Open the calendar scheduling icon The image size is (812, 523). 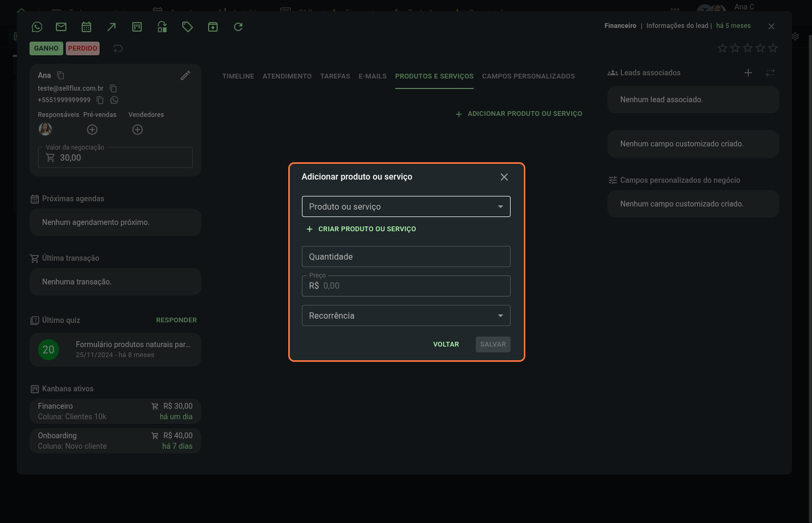pos(86,27)
